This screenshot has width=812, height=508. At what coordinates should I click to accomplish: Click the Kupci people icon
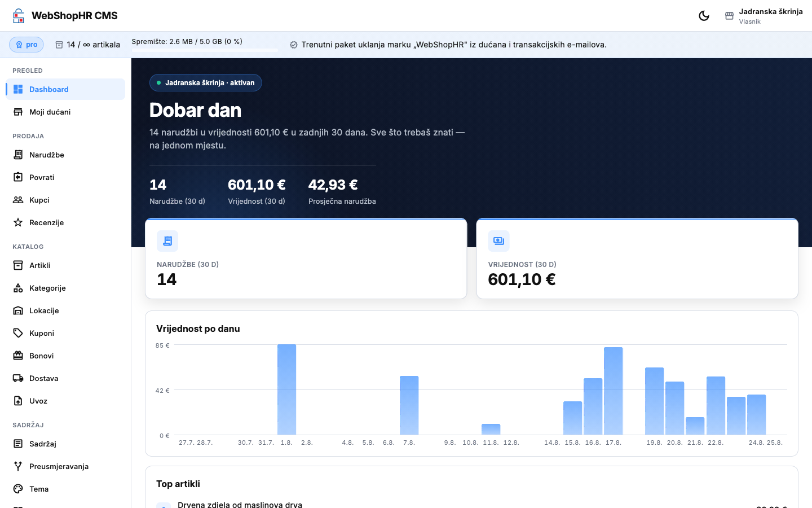click(x=18, y=200)
